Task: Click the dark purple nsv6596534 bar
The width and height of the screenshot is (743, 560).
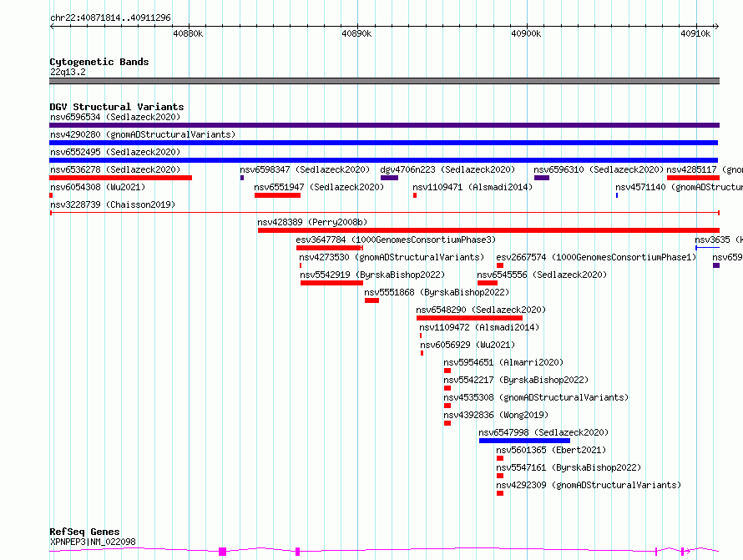Action: 384,125
